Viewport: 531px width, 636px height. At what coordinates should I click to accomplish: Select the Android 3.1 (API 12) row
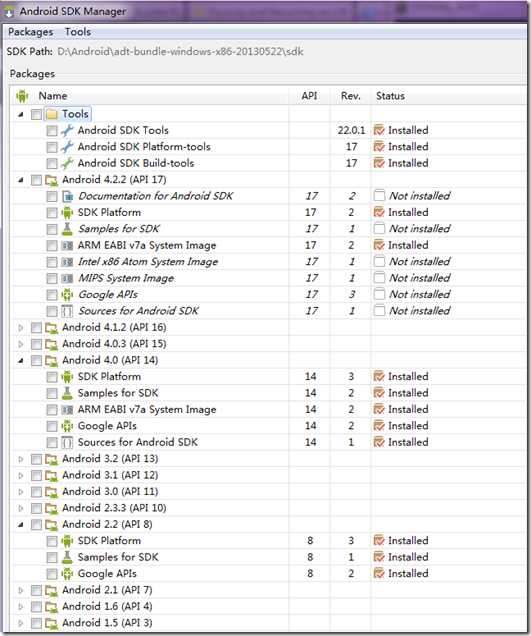(x=110, y=475)
